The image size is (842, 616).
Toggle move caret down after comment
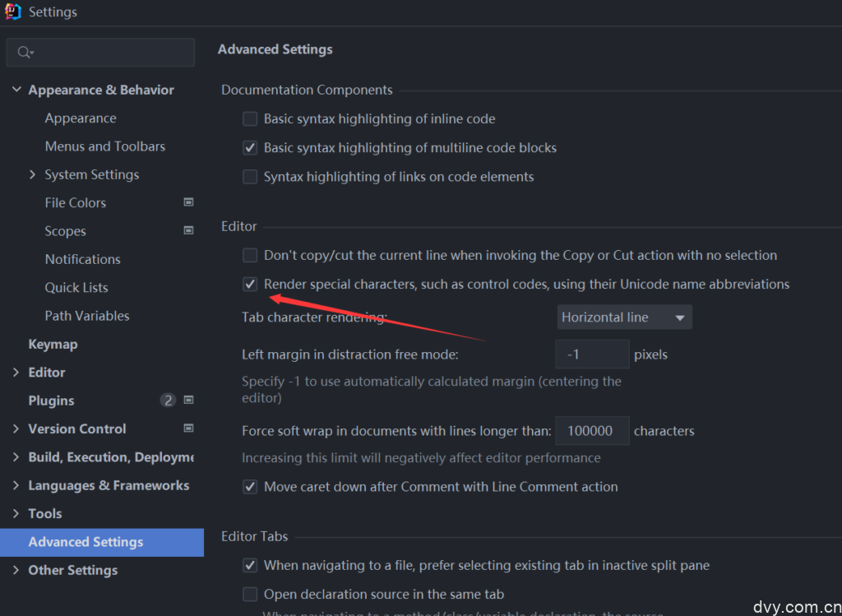pos(250,487)
